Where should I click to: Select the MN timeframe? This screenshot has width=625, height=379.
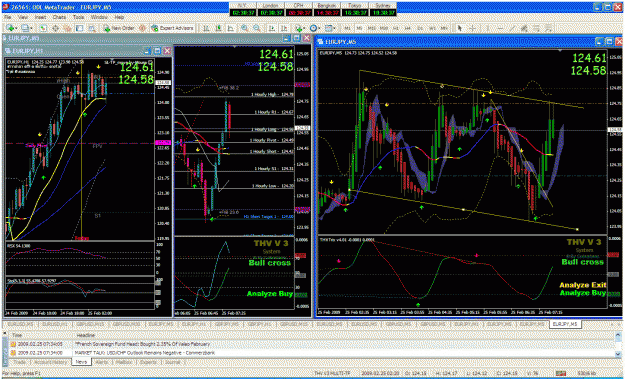pos(444,28)
